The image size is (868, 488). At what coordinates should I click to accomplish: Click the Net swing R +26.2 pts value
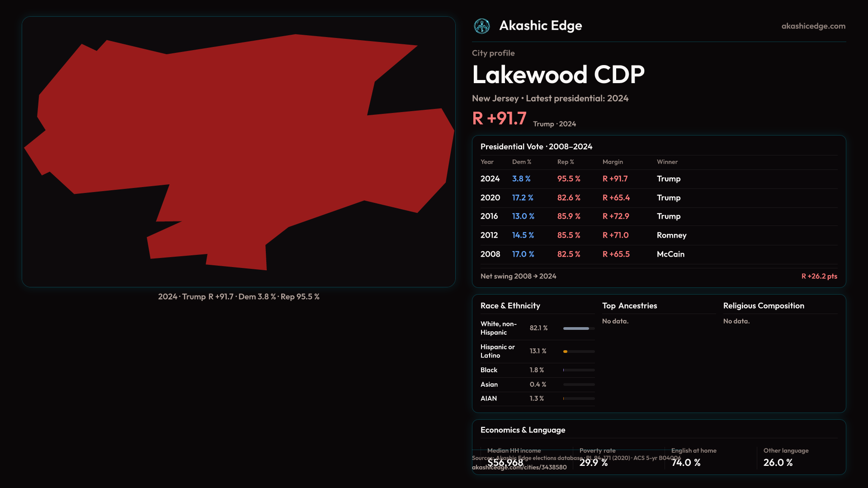(819, 277)
